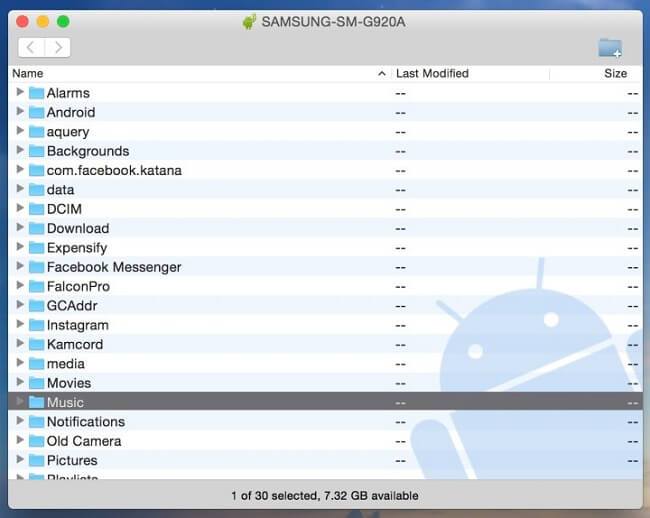Click the Download folder name
Screen dimensions: 650x518
click(x=78, y=228)
